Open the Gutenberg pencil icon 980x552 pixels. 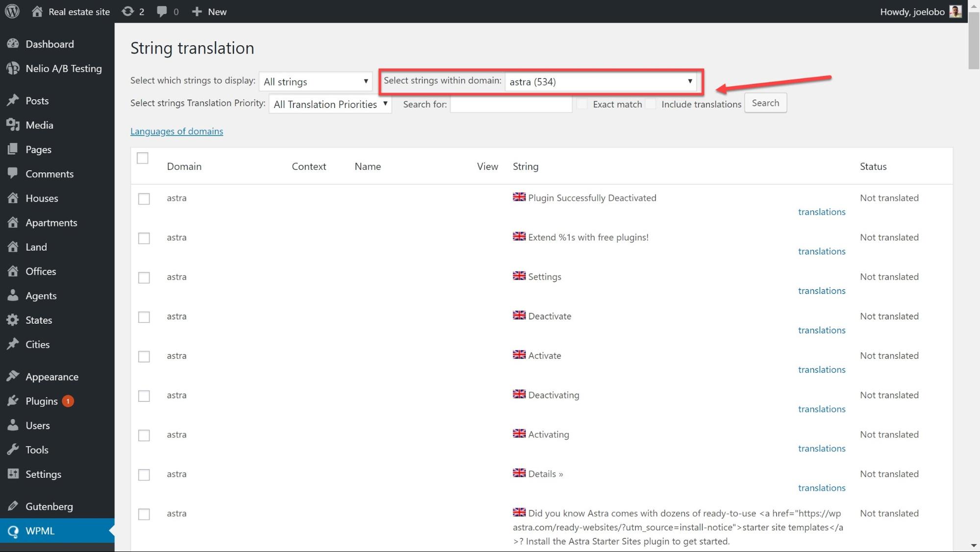[x=13, y=506]
